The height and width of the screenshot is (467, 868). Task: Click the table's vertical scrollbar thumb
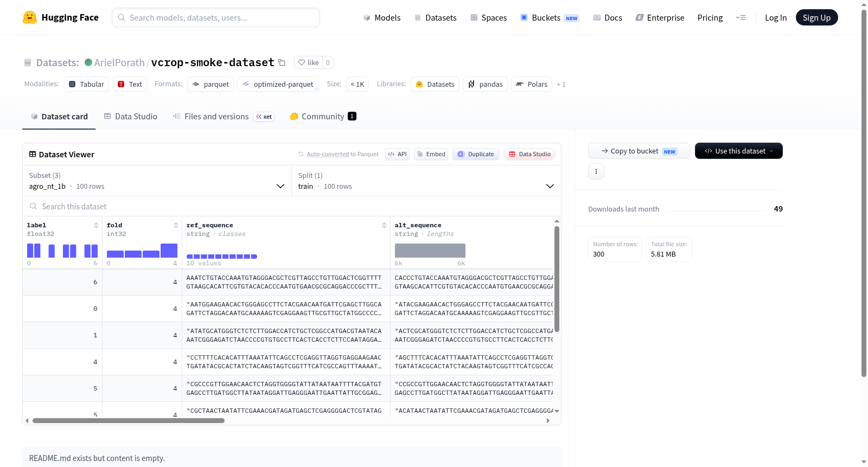coord(557,279)
